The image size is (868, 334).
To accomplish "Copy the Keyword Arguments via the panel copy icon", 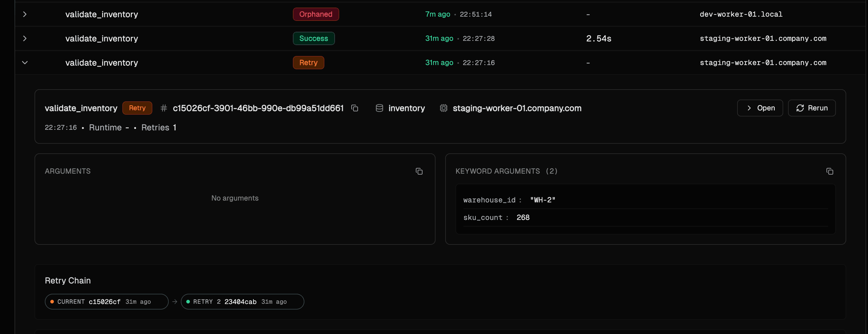I will click(x=830, y=171).
